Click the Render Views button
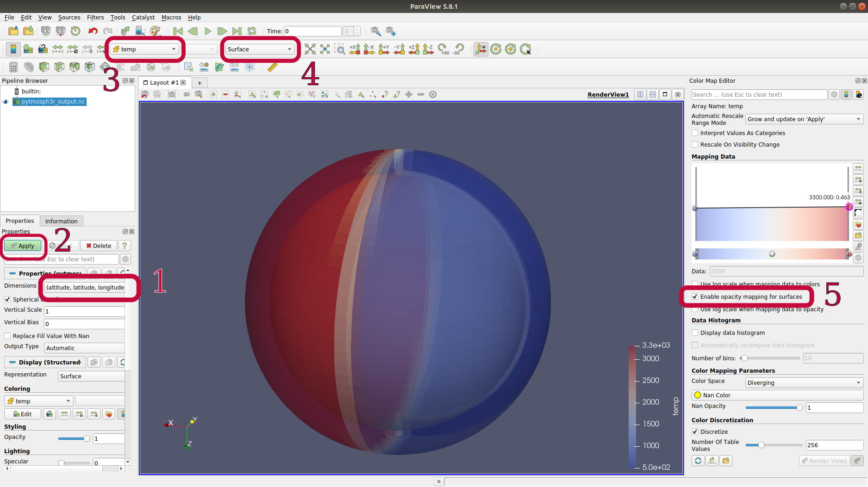The image size is (868, 487). coord(824,461)
